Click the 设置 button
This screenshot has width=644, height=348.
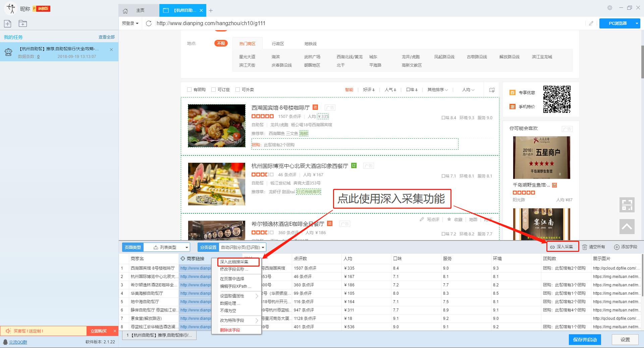coord(625,340)
